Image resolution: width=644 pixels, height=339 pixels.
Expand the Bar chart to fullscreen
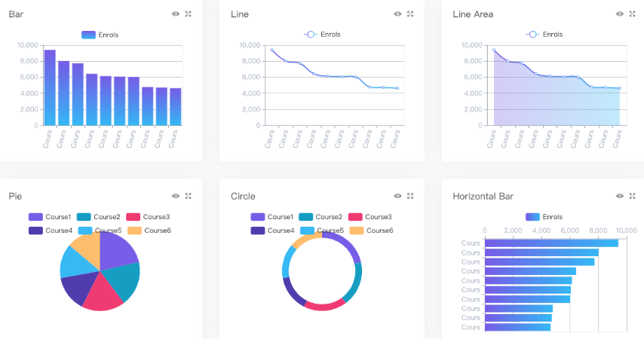pyautogui.click(x=188, y=14)
